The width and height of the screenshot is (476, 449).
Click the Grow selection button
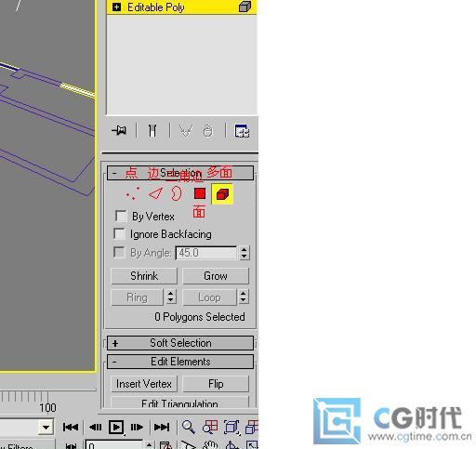coord(216,276)
